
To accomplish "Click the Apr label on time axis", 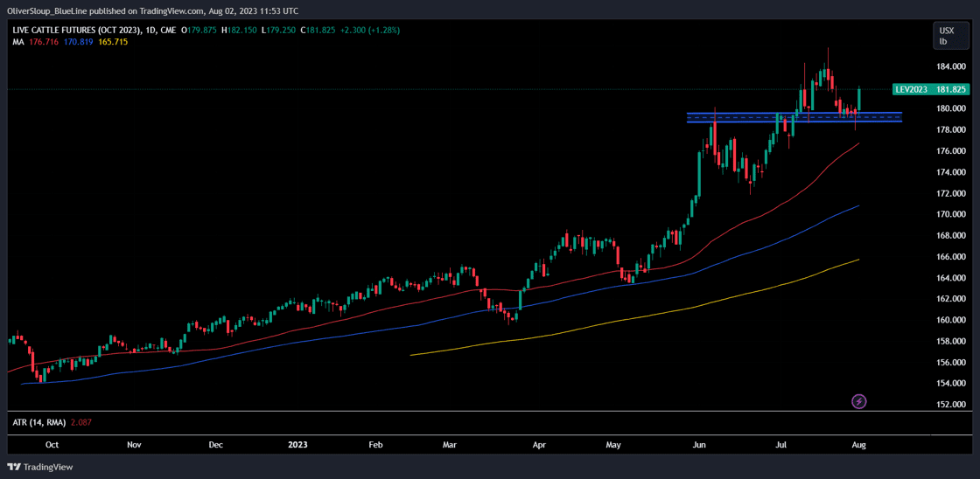I will pos(538,445).
